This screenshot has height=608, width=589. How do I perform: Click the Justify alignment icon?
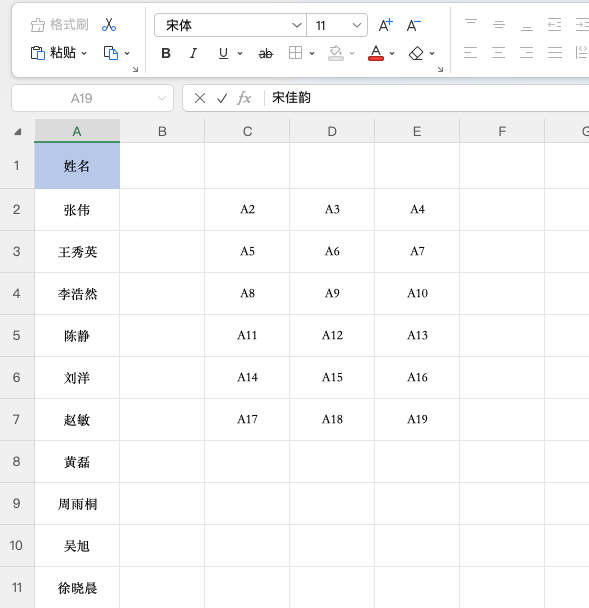click(555, 52)
